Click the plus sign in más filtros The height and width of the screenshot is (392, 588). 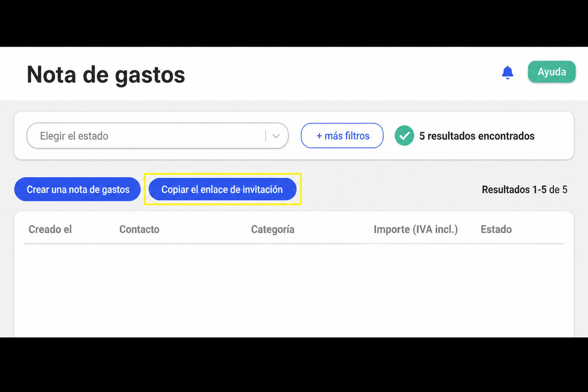click(x=319, y=136)
